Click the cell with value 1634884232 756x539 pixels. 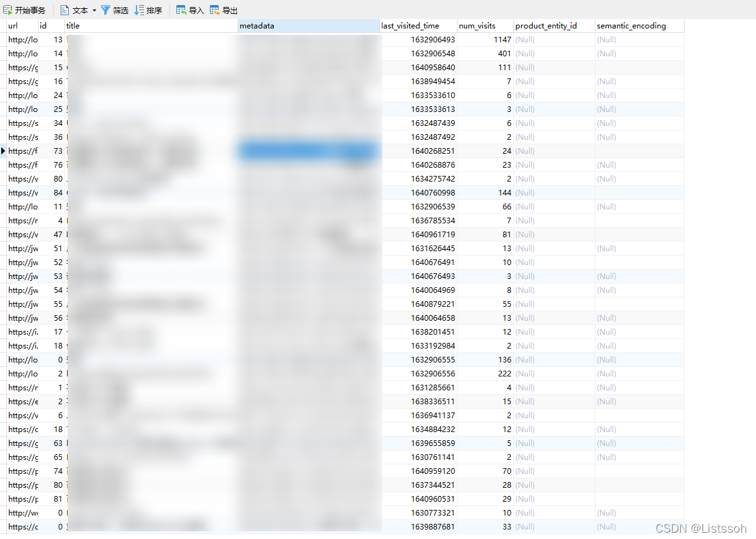[418, 430]
